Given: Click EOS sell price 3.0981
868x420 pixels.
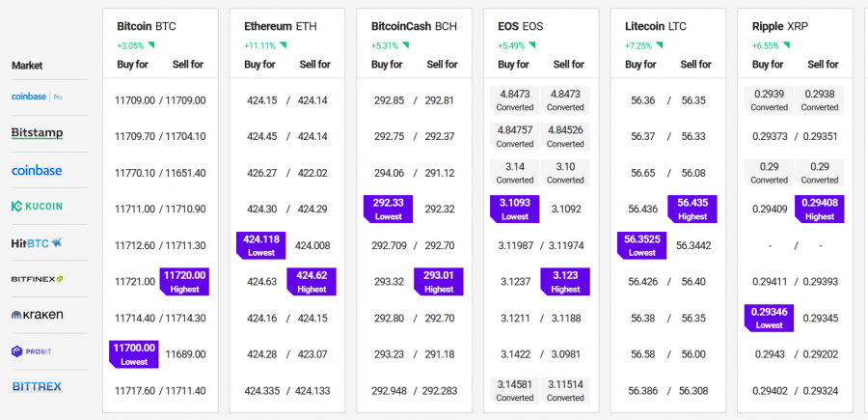Looking at the screenshot, I should pos(567,354).
